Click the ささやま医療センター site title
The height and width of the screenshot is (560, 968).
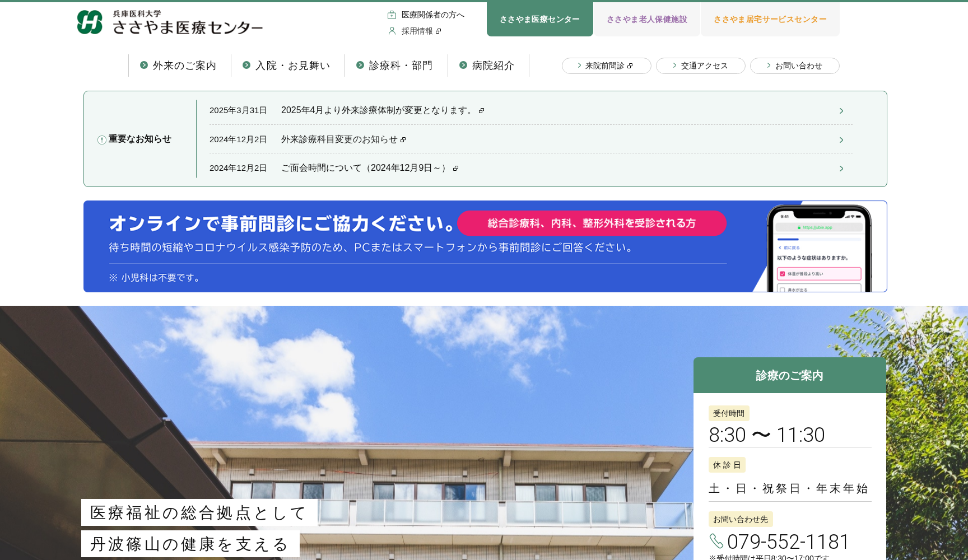point(188,27)
